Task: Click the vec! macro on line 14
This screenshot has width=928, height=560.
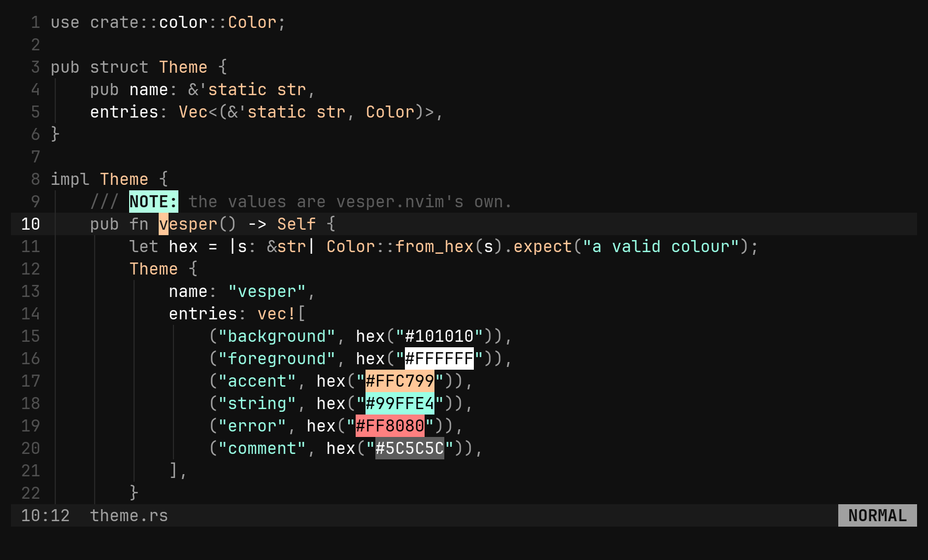Action: 277,314
